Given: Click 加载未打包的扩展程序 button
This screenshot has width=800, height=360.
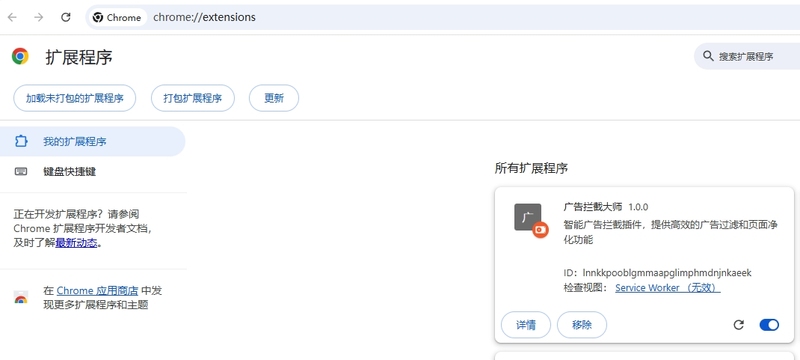Looking at the screenshot, I should pos(74,98).
